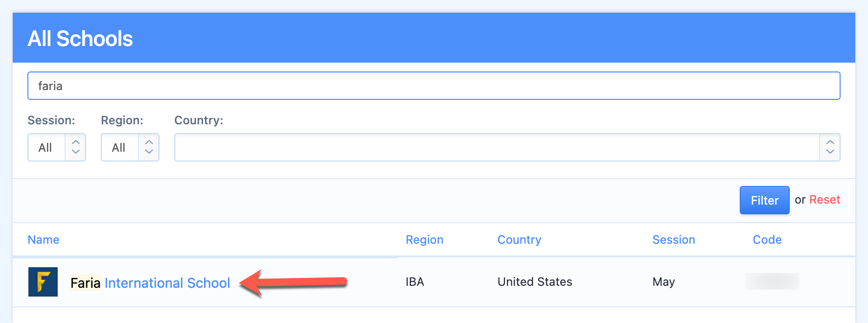Image resolution: width=868 pixels, height=323 pixels.
Task: Click the red Reset link
Action: point(824,200)
